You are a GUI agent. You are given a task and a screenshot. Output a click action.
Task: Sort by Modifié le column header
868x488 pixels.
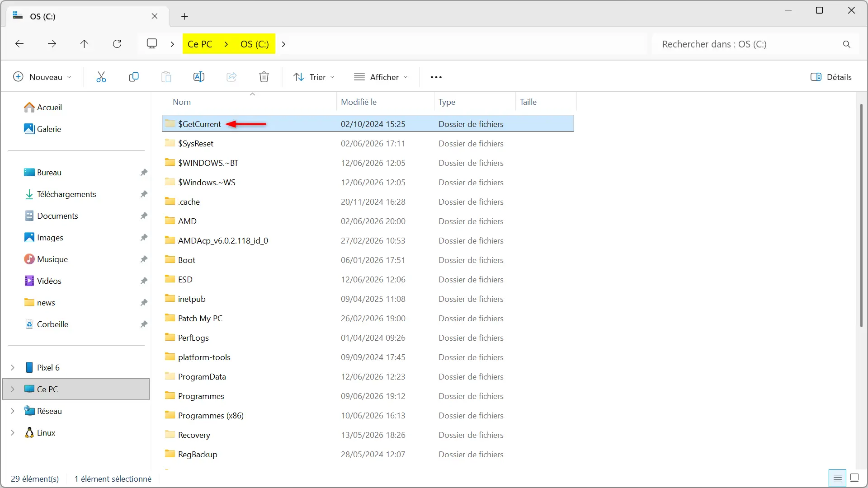pyautogui.click(x=385, y=102)
